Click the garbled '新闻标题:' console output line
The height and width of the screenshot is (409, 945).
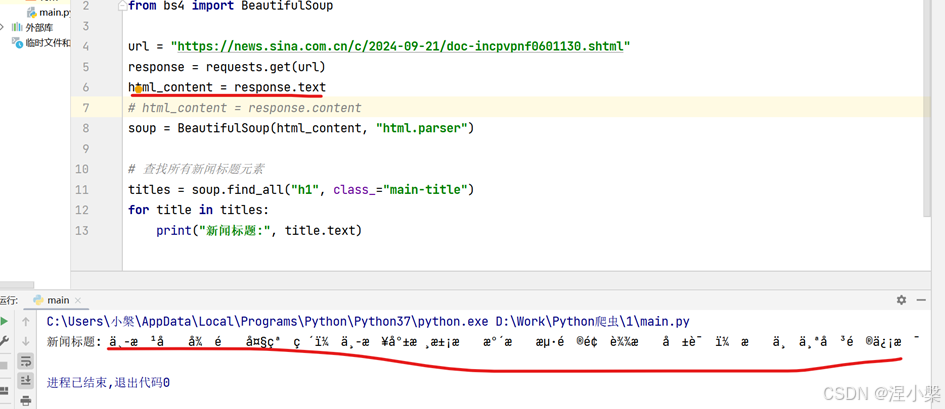tap(483, 342)
